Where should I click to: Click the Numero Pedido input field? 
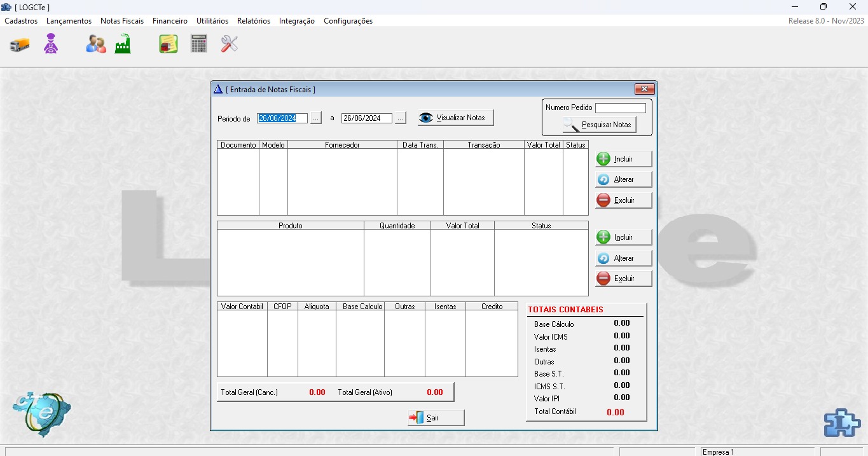(x=620, y=108)
